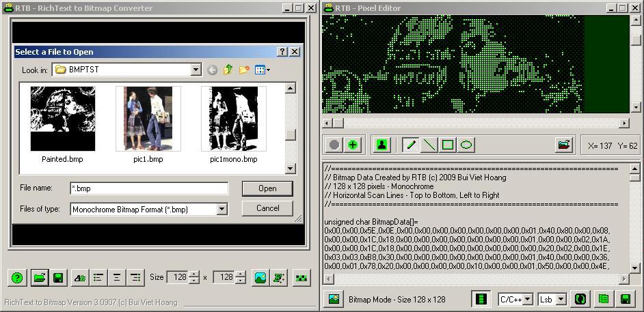
Task: Expand the Files of type dropdown
Action: [x=222, y=209]
